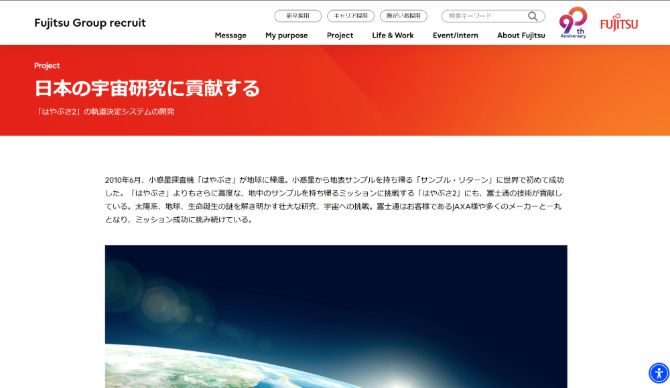This screenshot has width=670, height=388.
Task: Click the 日本の宇宙研究に貢献する heading
Action: pos(147,88)
